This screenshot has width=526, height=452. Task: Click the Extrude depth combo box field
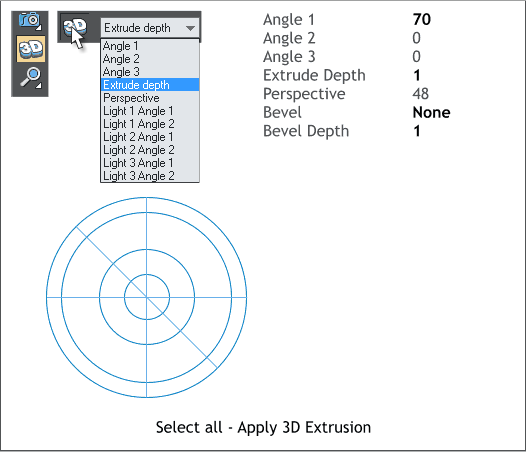(150, 28)
